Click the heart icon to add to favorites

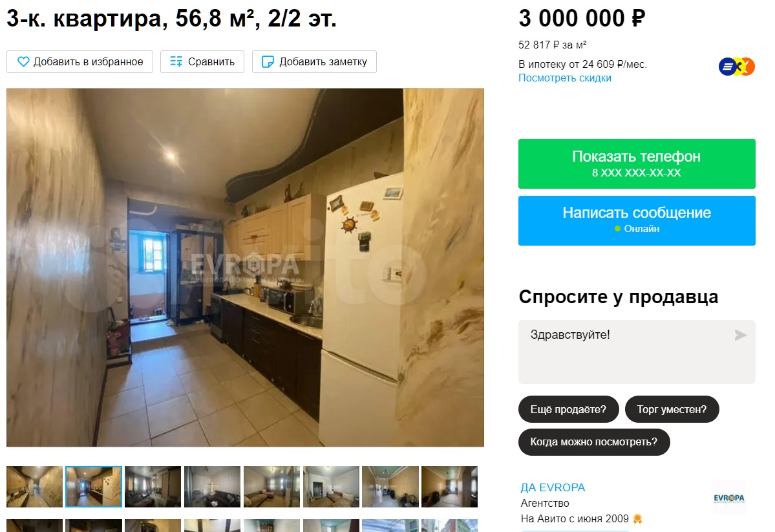tap(23, 62)
